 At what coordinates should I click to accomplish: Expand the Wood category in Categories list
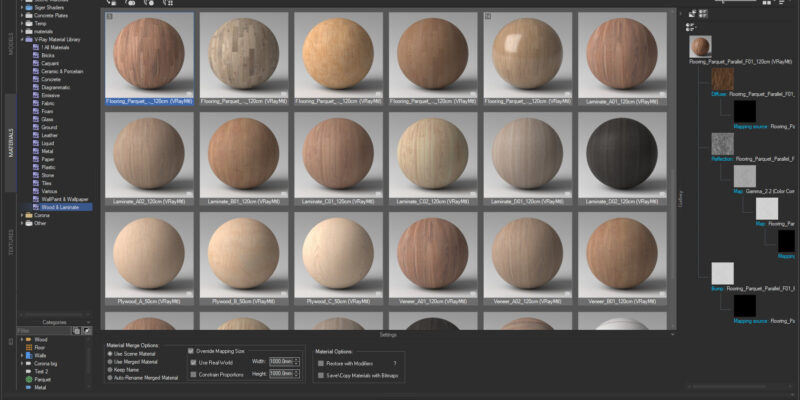(22, 339)
